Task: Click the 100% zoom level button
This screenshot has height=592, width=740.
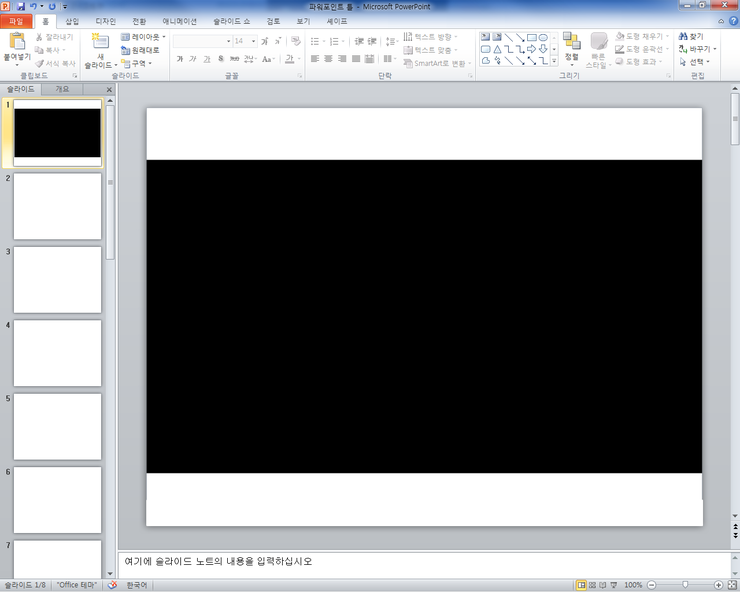Action: (633, 585)
